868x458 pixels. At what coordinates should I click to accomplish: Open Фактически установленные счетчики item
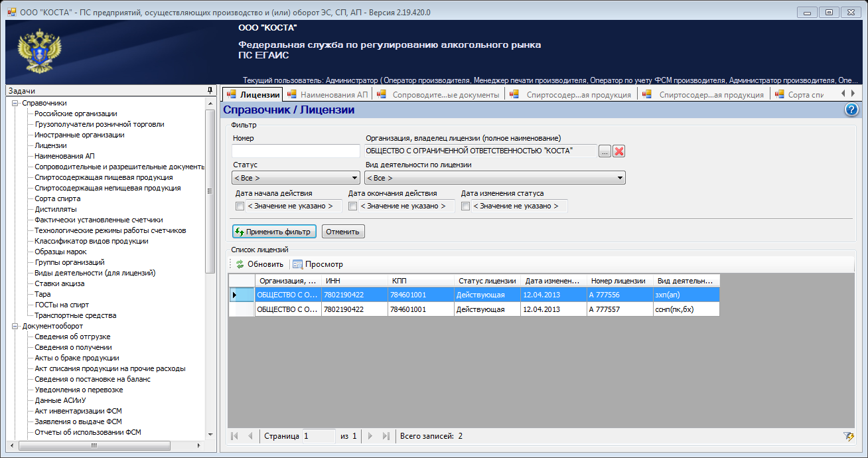coord(99,220)
